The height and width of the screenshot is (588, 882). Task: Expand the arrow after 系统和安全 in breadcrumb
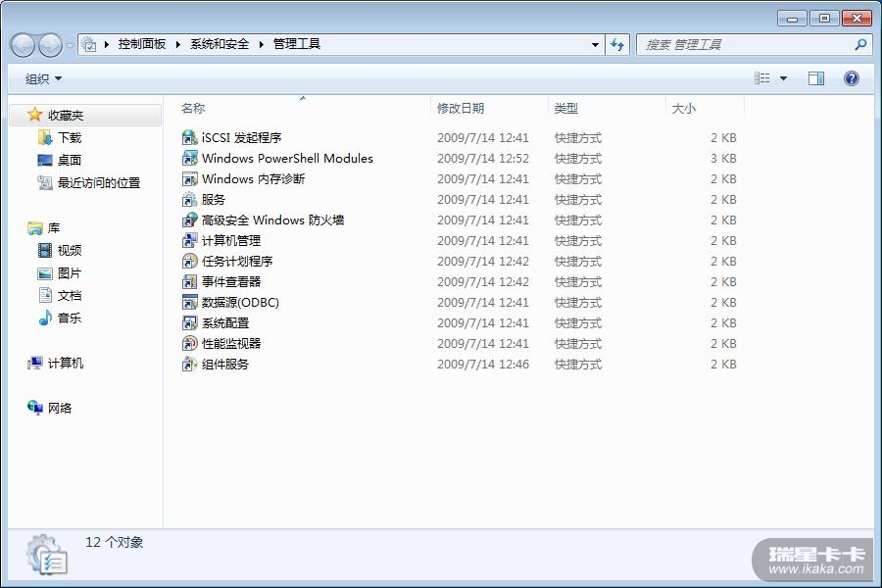tap(261, 44)
